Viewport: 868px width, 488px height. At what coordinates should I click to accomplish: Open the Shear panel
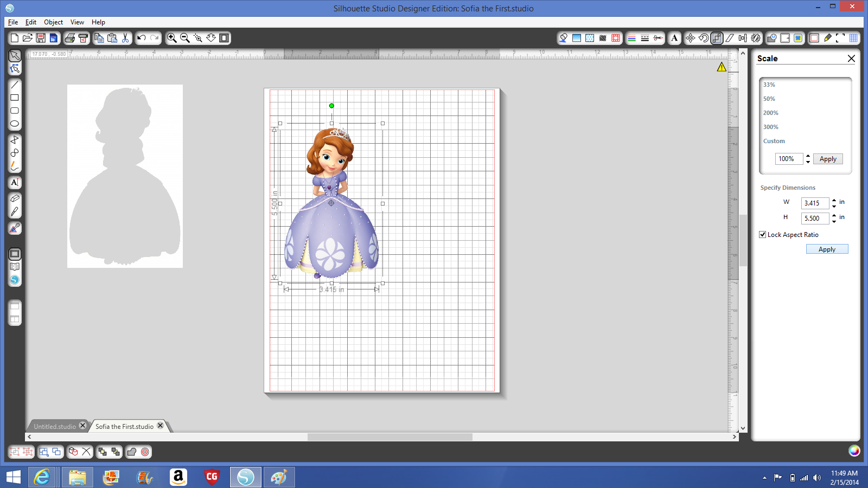point(730,38)
